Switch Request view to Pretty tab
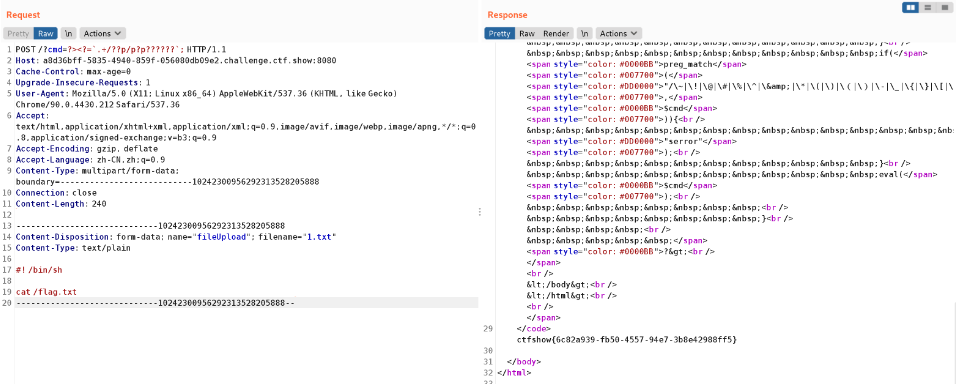This screenshot has height=384, width=956. 18,34
